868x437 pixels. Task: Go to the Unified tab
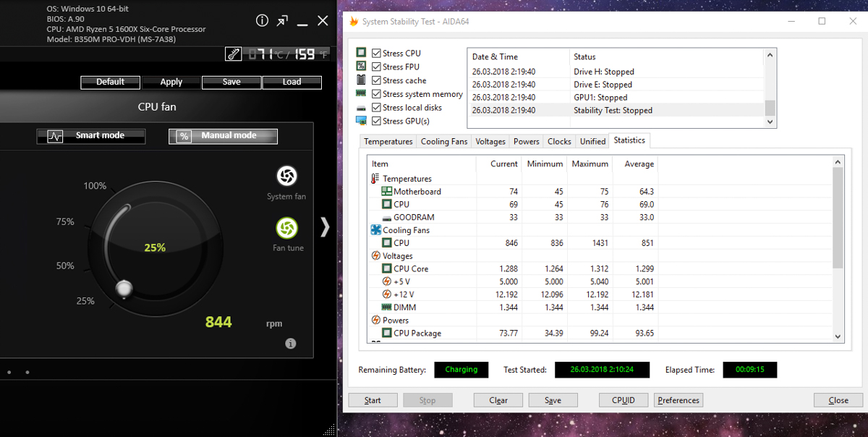[592, 142]
